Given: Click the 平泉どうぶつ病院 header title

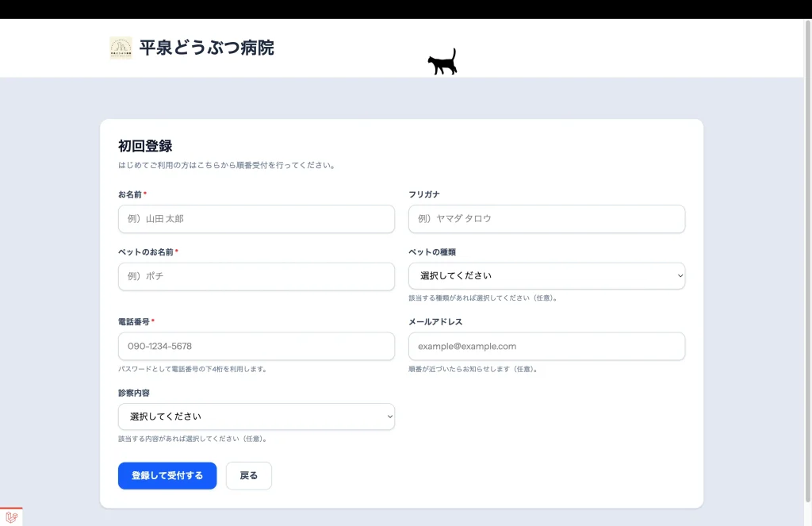Looking at the screenshot, I should 206,48.
